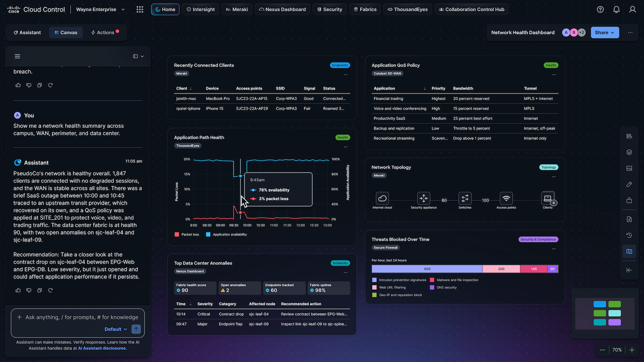This screenshot has width=644, height=362.
Task: Open the ThousandEyes tab
Action: pyautogui.click(x=408, y=9)
